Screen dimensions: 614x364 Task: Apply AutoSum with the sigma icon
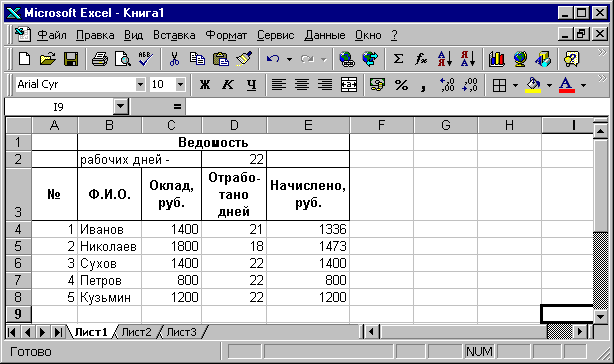point(398,59)
